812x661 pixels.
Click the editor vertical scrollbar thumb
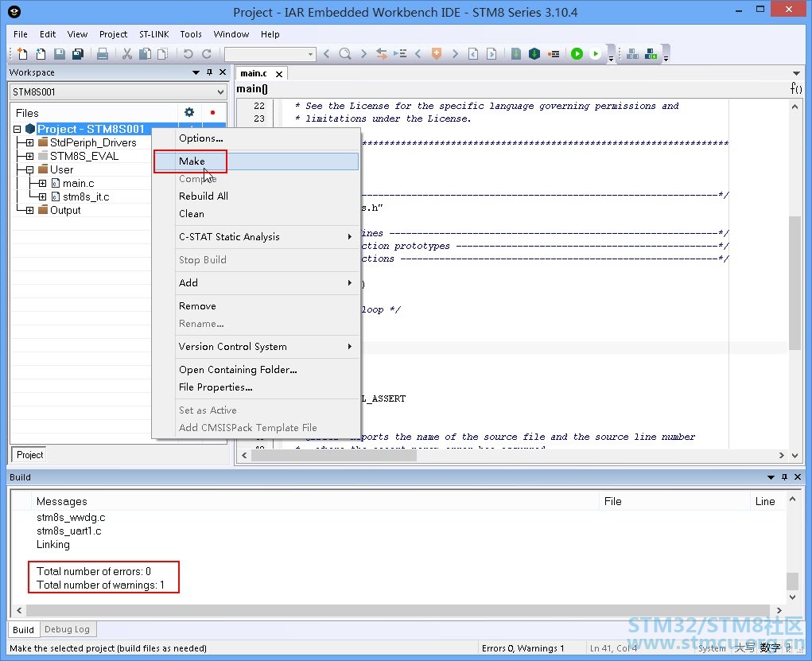(x=795, y=282)
